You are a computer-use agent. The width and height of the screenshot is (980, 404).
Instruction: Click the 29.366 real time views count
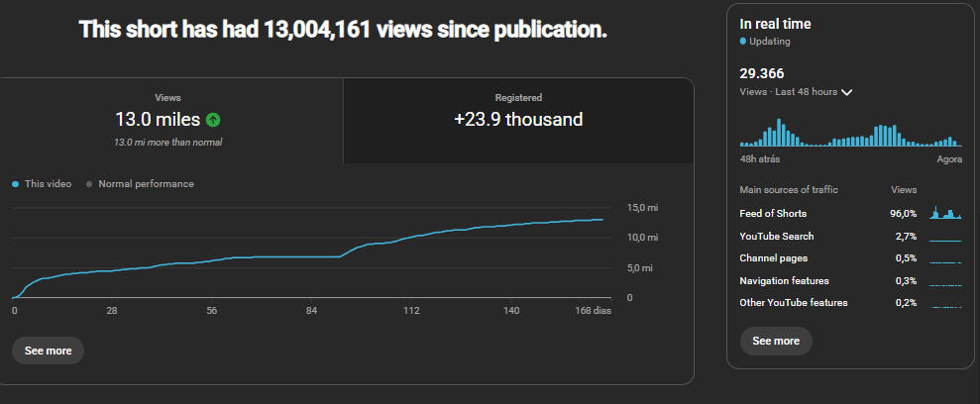(x=762, y=73)
